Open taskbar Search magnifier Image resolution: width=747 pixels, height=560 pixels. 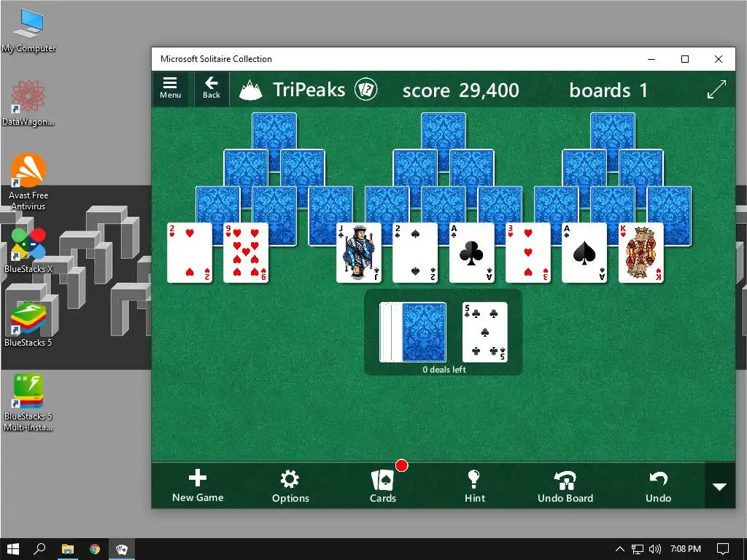[39, 549]
